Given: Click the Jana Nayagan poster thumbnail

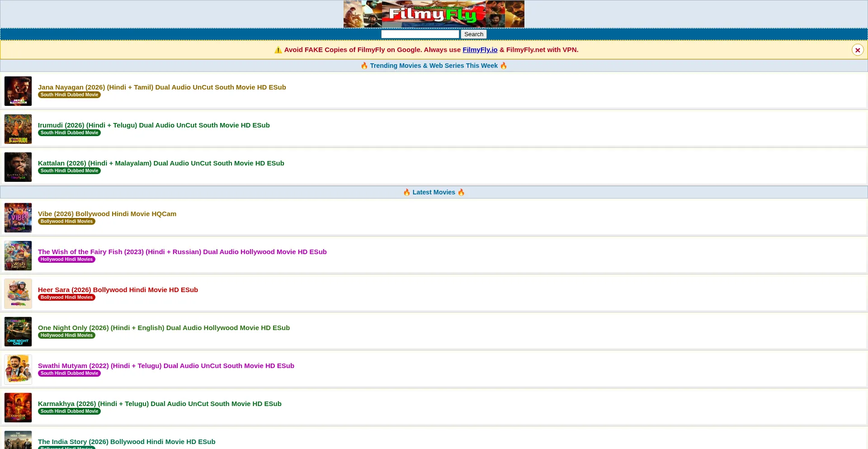Looking at the screenshot, I should (x=18, y=91).
